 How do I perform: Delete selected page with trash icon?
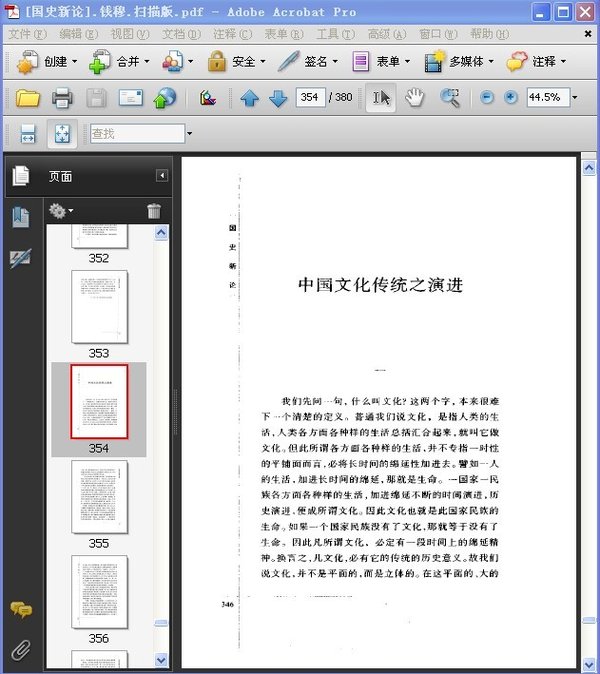[x=154, y=211]
